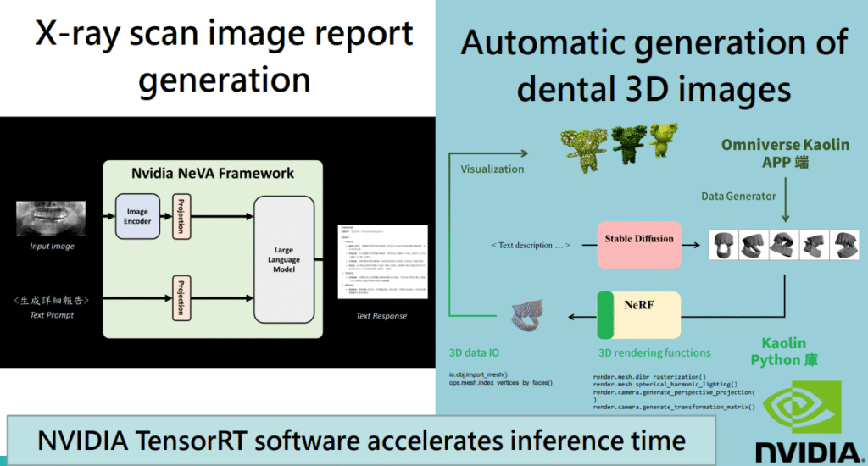This screenshot has height=466, width=868.
Task: Click 'render.mesh.dibr_rasterization()' code line
Action: pyautogui.click(x=649, y=377)
